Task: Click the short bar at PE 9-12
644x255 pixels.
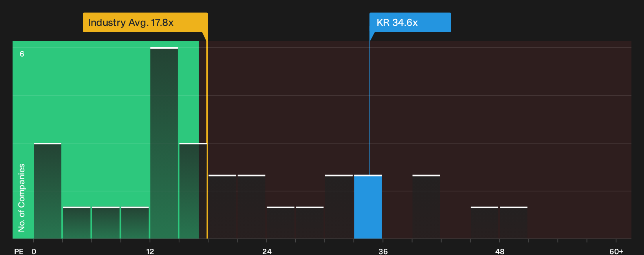Action: point(135,222)
